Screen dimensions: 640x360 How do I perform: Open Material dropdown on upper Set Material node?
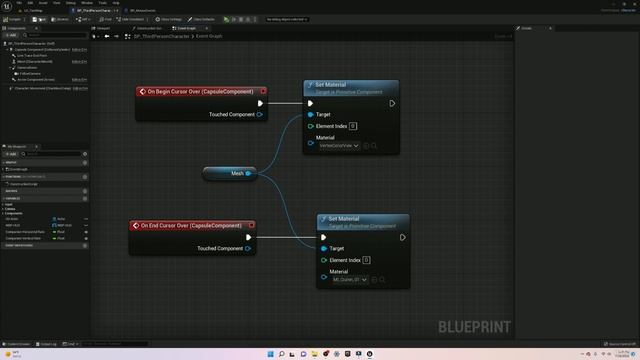pos(339,146)
